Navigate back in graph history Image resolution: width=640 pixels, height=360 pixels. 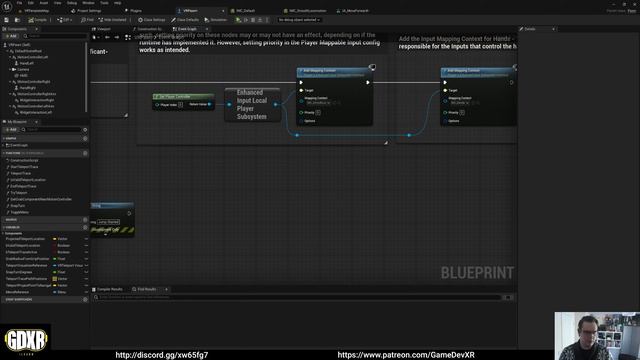(107, 37)
